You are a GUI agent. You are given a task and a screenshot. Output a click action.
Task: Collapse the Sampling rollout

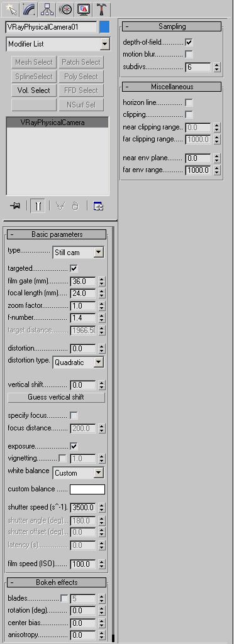pos(172,26)
